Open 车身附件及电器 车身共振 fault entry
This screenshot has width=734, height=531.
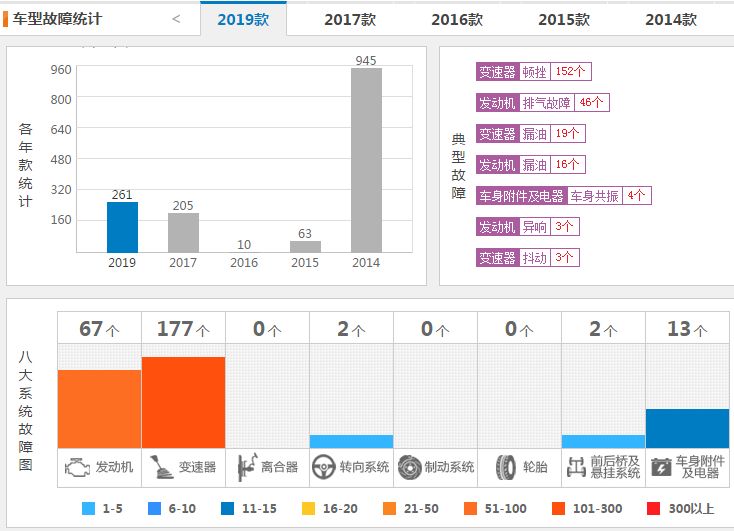(563, 196)
